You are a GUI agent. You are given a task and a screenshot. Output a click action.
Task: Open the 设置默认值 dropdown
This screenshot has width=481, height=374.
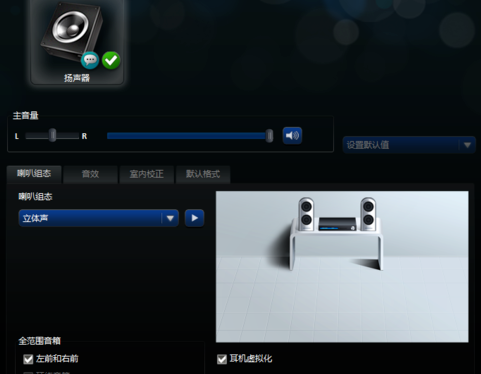tap(409, 145)
